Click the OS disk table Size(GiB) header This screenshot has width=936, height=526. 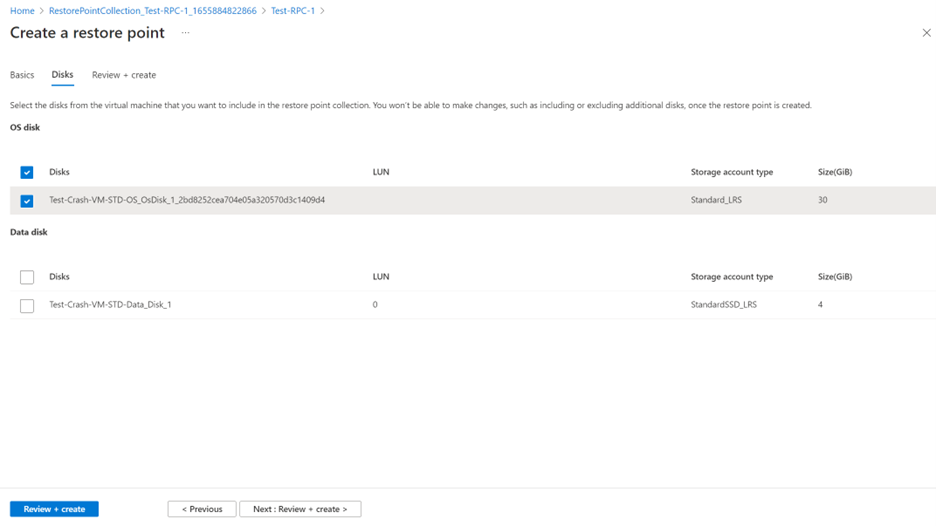835,172
